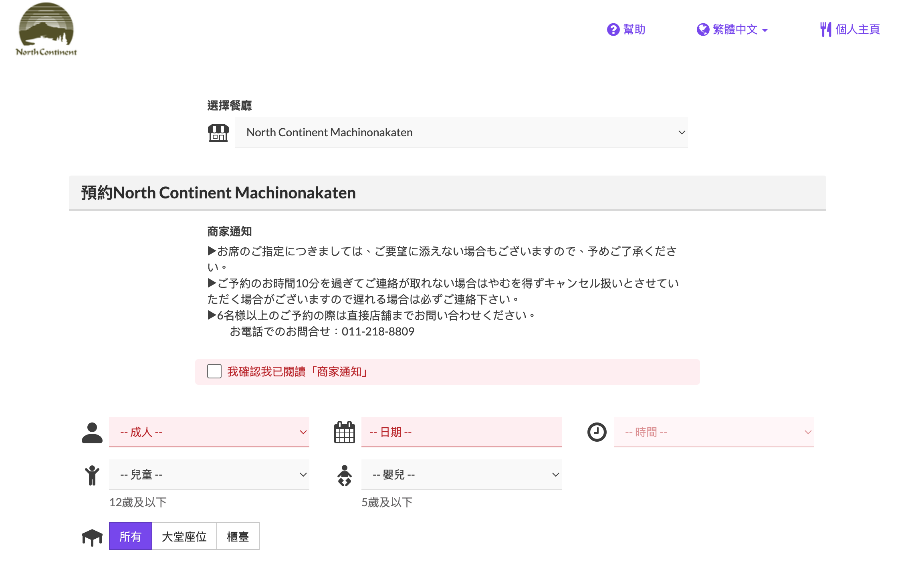Viewport: 924px width, 582px height.
Task: Click the 選擇餐廳 label
Action: pyautogui.click(x=230, y=106)
